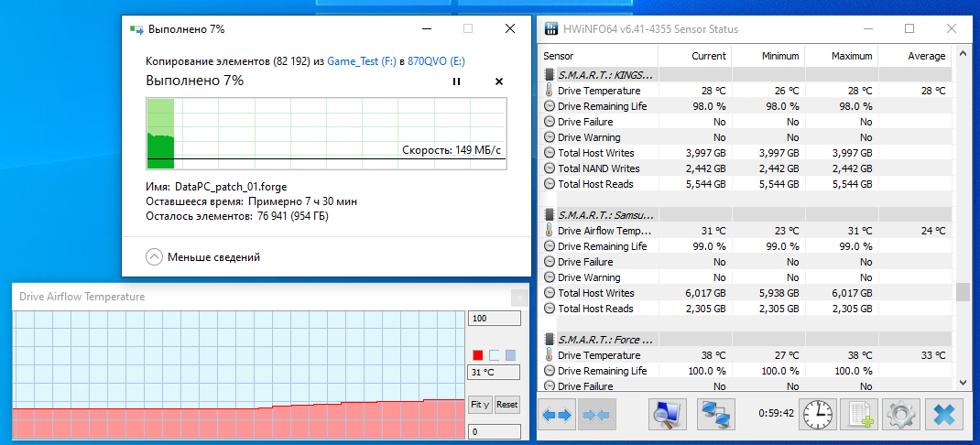Click the pale blue background color swatch
This screenshot has height=445, width=980.
pos(495,355)
